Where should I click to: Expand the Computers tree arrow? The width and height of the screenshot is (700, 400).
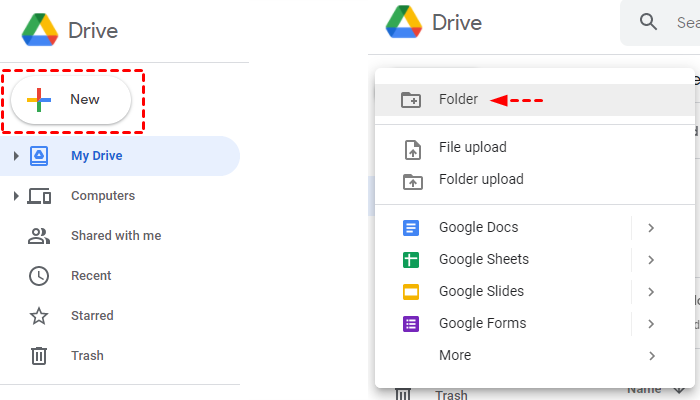coord(16,196)
